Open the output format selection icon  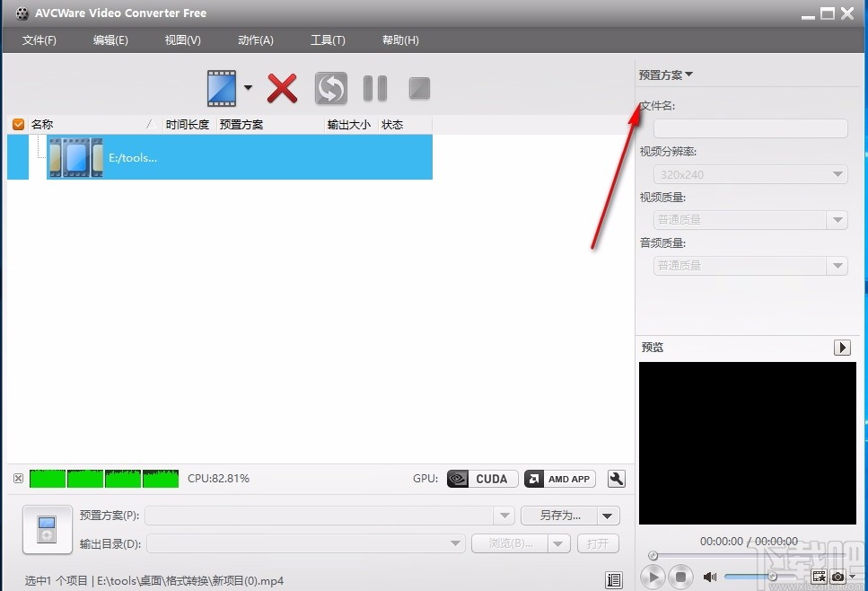220,87
